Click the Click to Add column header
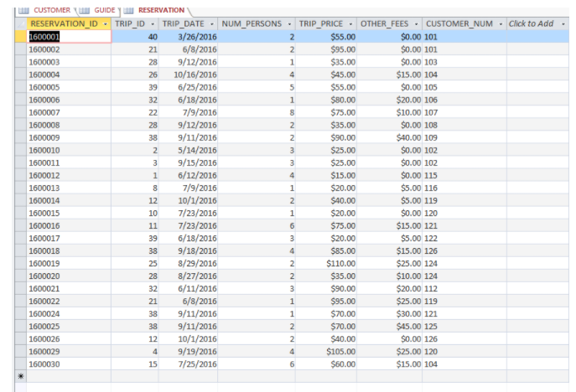The height and width of the screenshot is (392, 576). coord(537,23)
